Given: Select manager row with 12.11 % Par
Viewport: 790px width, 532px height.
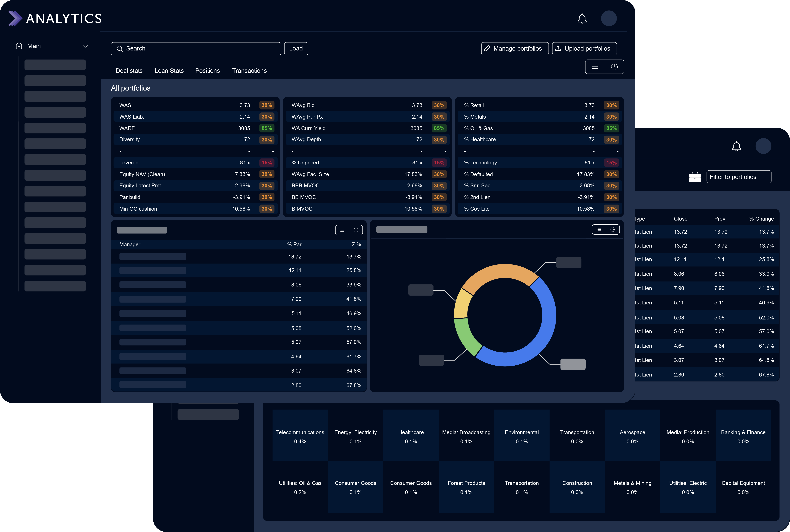Looking at the screenshot, I should (x=239, y=270).
